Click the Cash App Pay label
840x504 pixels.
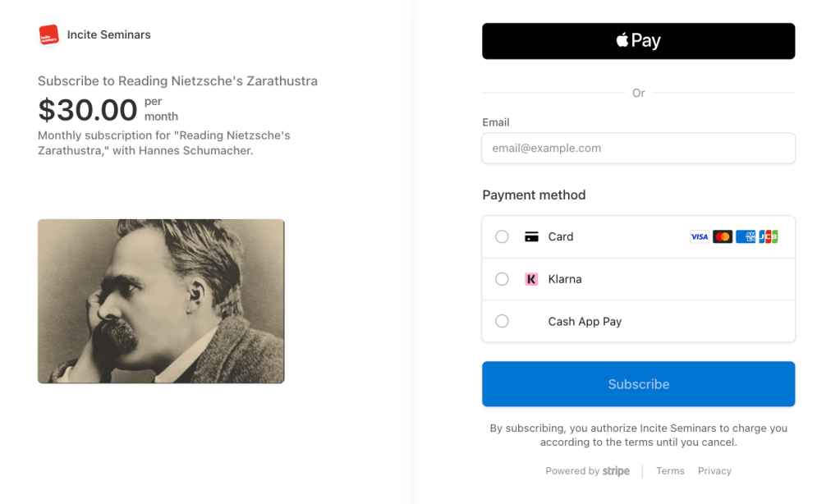point(585,322)
